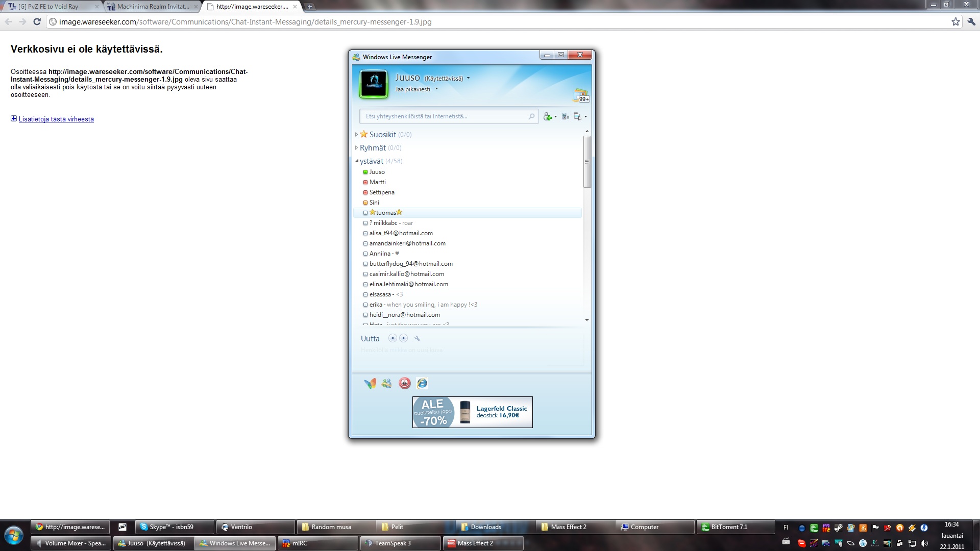Viewport: 980px width, 551px height.
Task: Select the tuomas contact row
Action: pyautogui.click(x=468, y=213)
